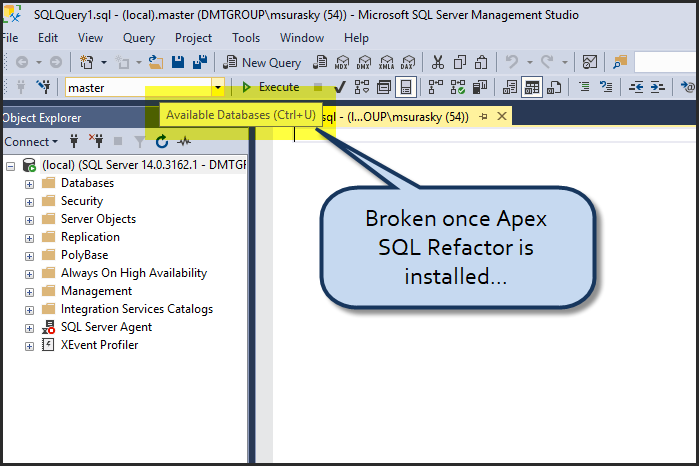Click the Paste icon

tap(481, 62)
